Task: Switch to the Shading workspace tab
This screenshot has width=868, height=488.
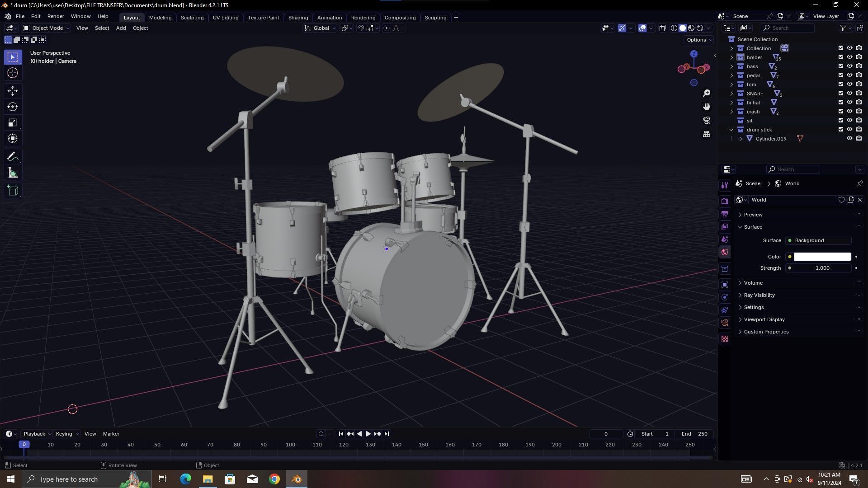Action: [298, 18]
